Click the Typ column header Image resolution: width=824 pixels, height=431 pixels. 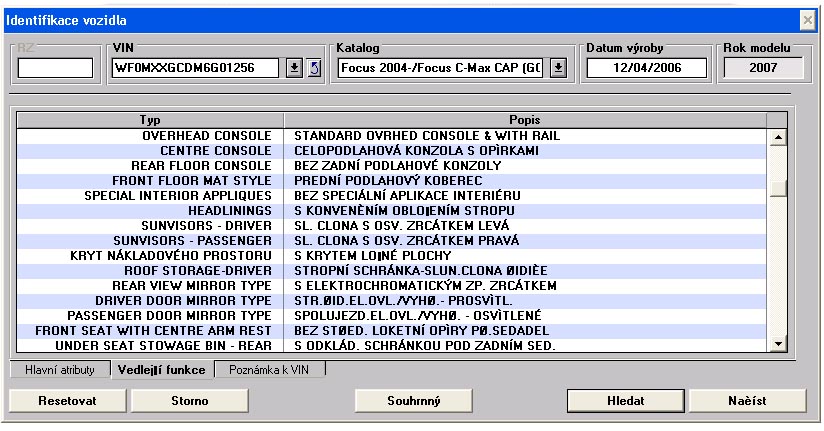pos(150,118)
